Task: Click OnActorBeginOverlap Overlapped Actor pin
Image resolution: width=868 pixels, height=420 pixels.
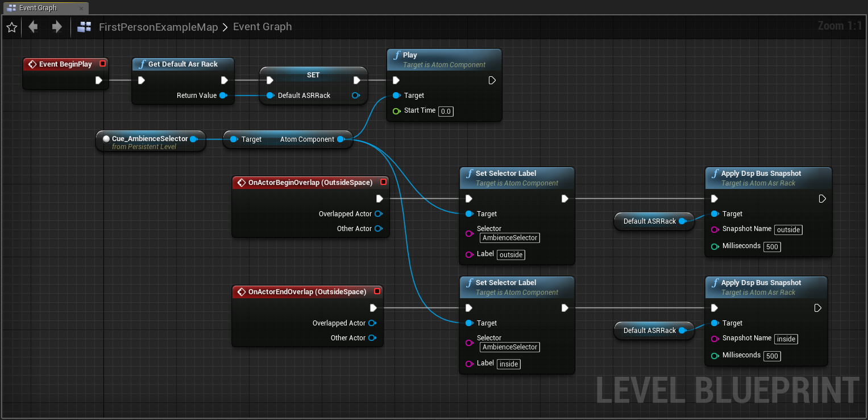Action: [378, 214]
